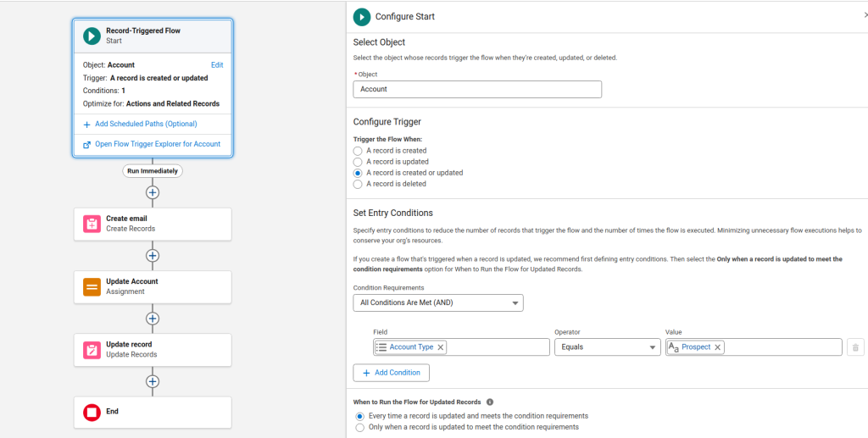Click the external-link icon for Flow Trigger Explorer

87,144
